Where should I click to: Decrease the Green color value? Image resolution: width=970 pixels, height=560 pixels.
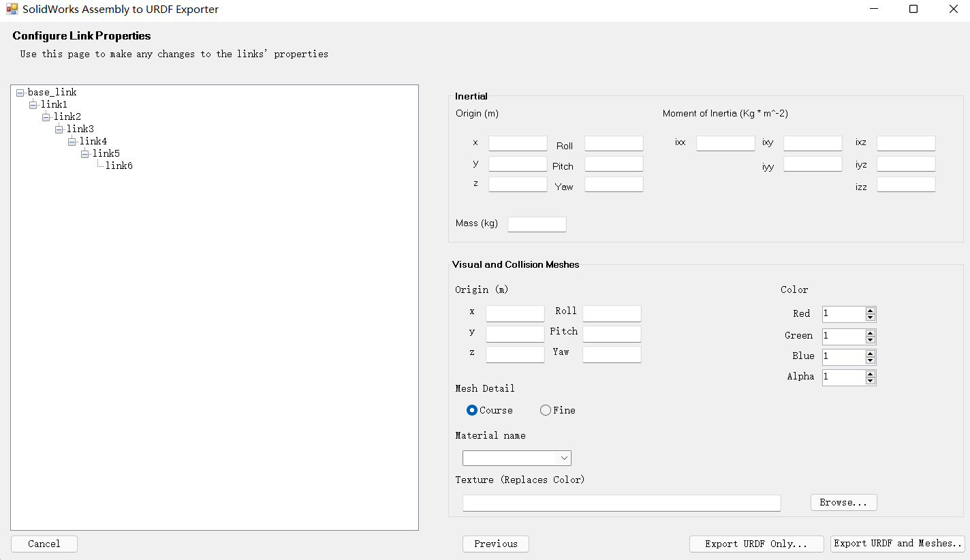pyautogui.click(x=871, y=339)
